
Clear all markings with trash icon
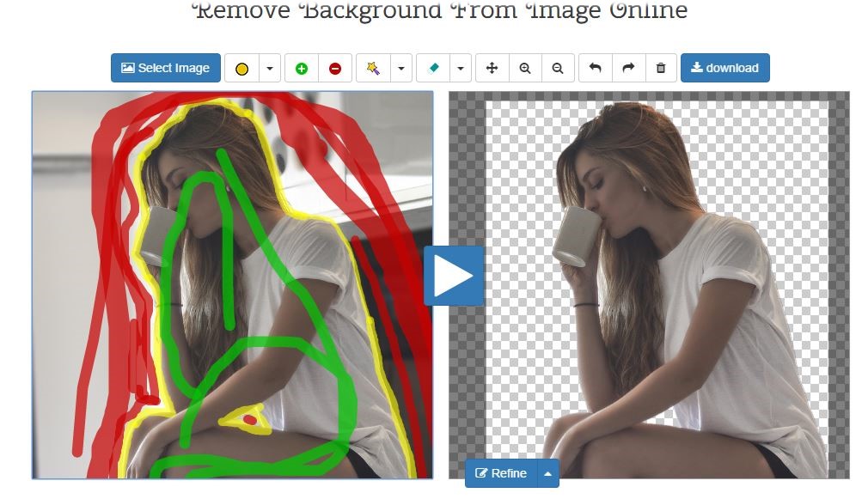click(660, 68)
